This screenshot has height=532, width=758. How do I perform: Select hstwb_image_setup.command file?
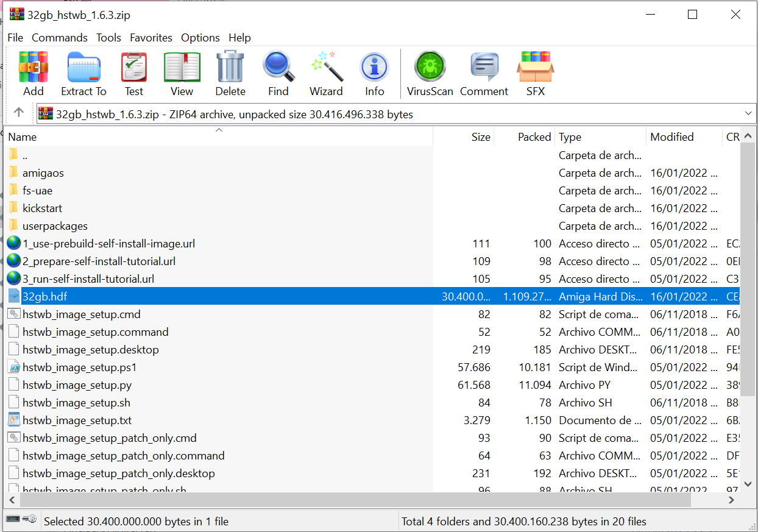(95, 332)
